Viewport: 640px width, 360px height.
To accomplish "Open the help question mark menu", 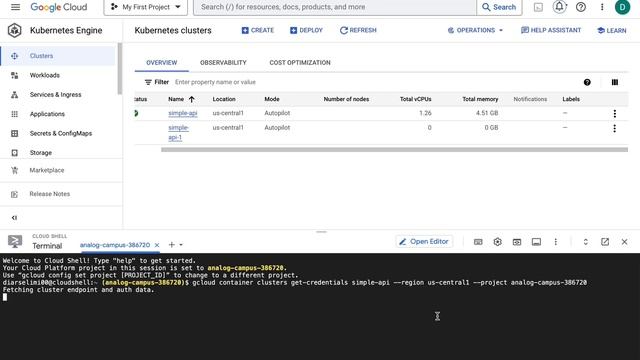I will tap(581, 7).
